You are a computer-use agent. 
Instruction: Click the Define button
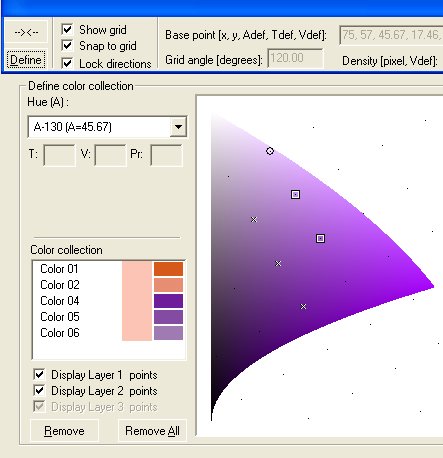[26, 60]
